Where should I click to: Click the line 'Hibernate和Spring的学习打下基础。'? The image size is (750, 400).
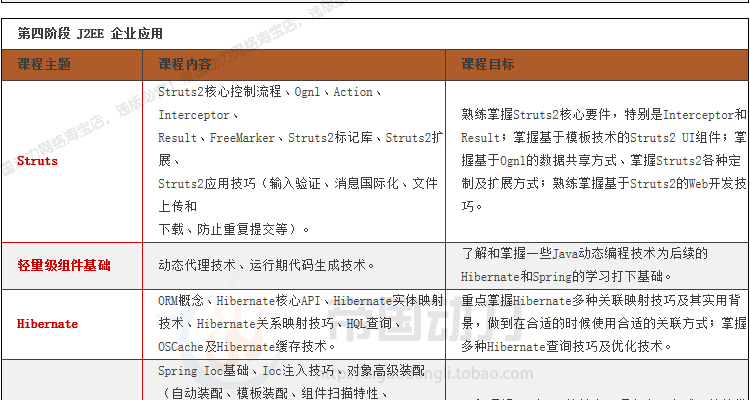pyautogui.click(x=566, y=277)
